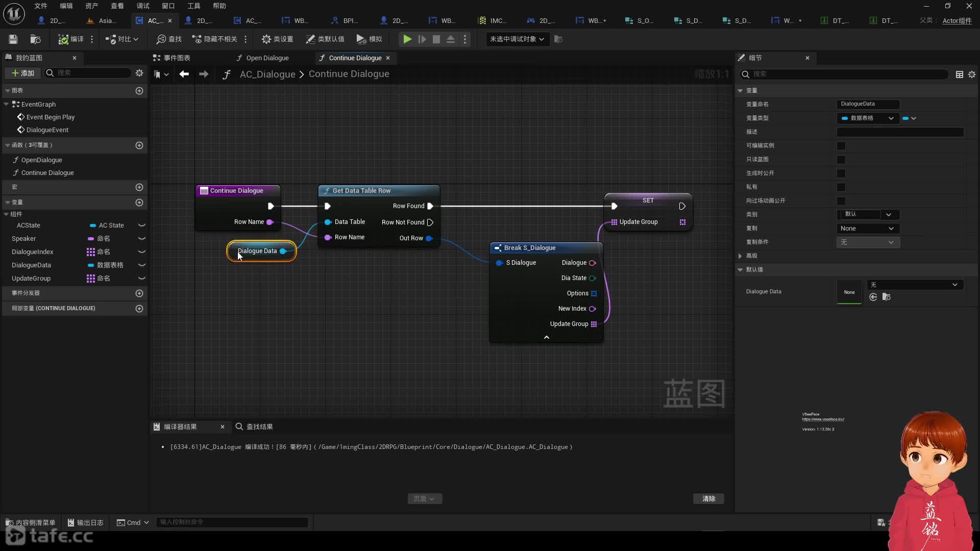The height and width of the screenshot is (551, 980).
Task: Toggle visibility eye for DialogueData variable
Action: [142, 265]
